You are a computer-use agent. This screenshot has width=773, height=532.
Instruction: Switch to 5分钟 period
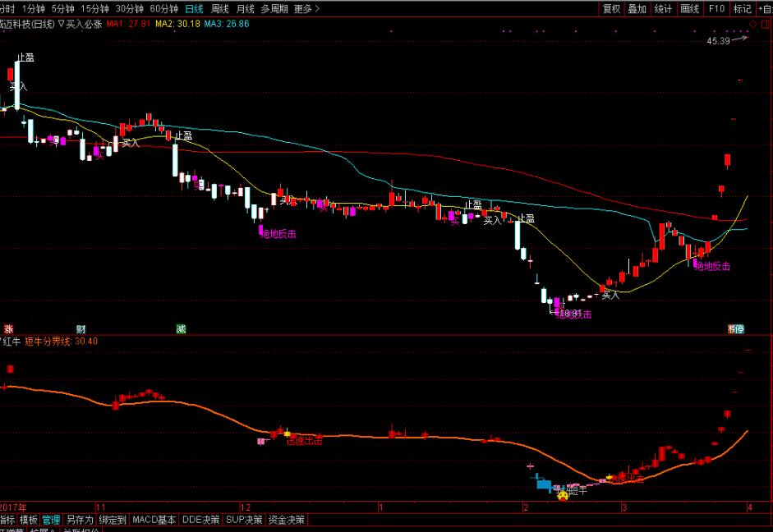pos(62,8)
